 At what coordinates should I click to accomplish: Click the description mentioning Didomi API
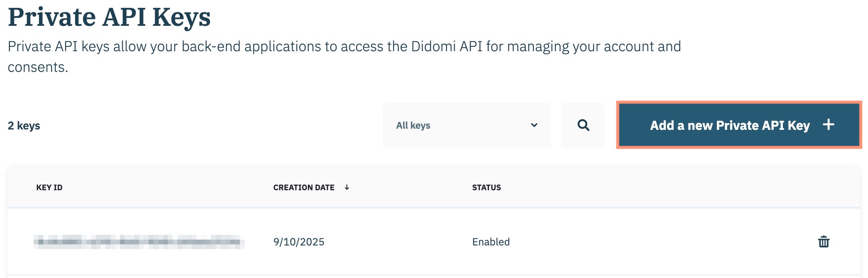click(x=344, y=46)
